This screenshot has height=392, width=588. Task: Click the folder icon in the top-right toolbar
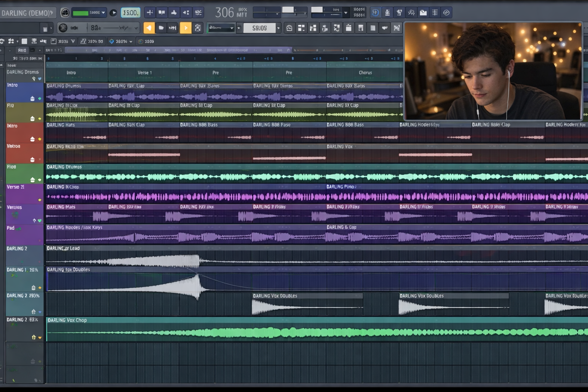[423, 13]
